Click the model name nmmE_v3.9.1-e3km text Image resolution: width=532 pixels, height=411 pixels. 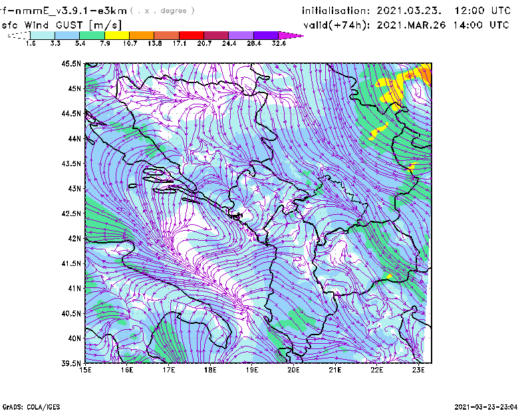click(x=70, y=11)
